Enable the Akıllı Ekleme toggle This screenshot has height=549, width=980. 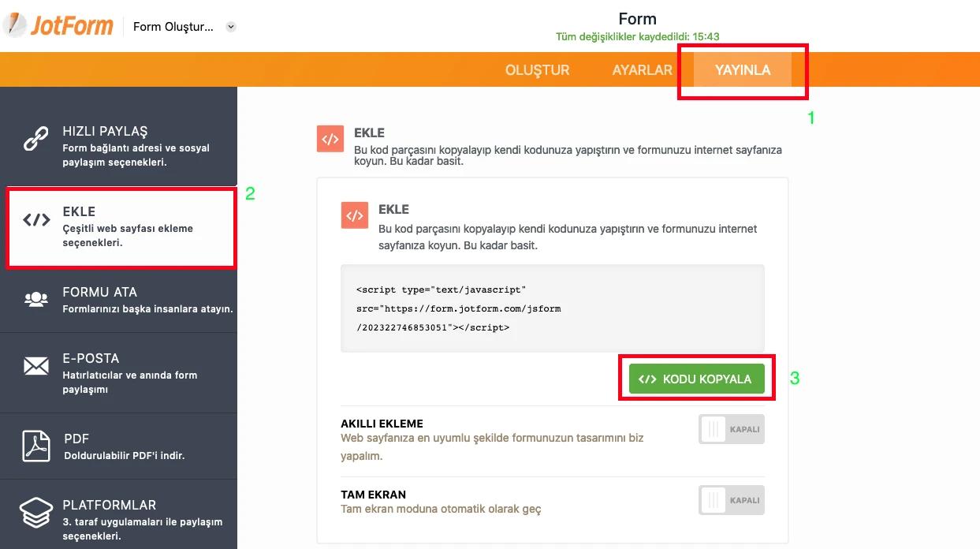(x=731, y=429)
